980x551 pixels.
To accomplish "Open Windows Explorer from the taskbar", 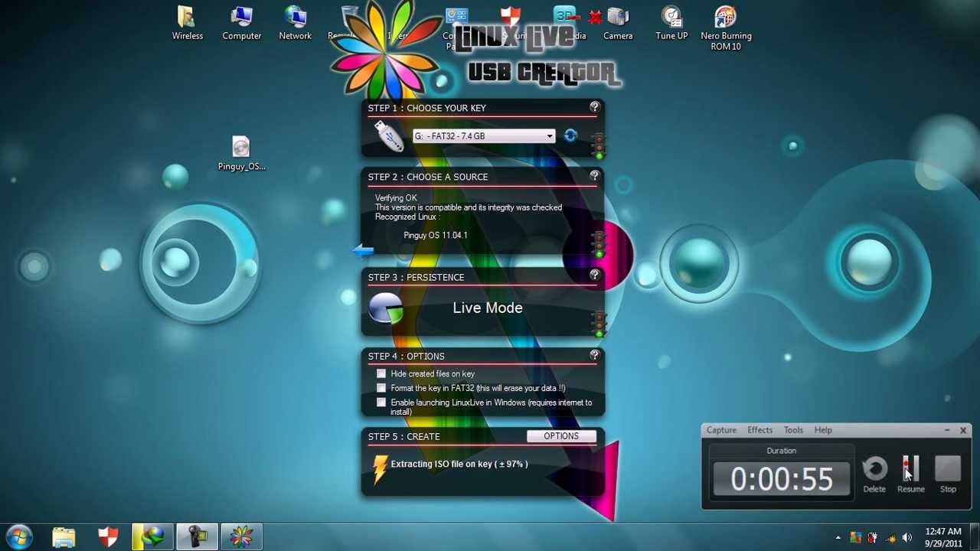I will coord(64,536).
